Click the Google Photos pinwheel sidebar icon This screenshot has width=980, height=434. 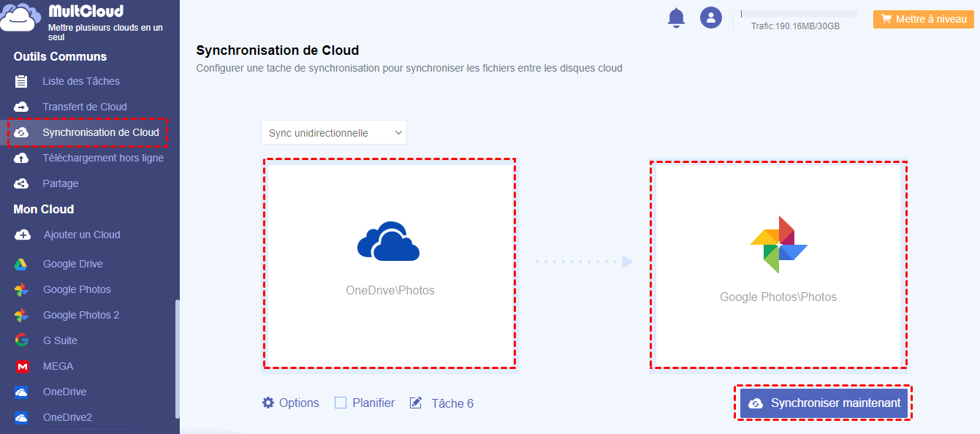click(x=21, y=289)
